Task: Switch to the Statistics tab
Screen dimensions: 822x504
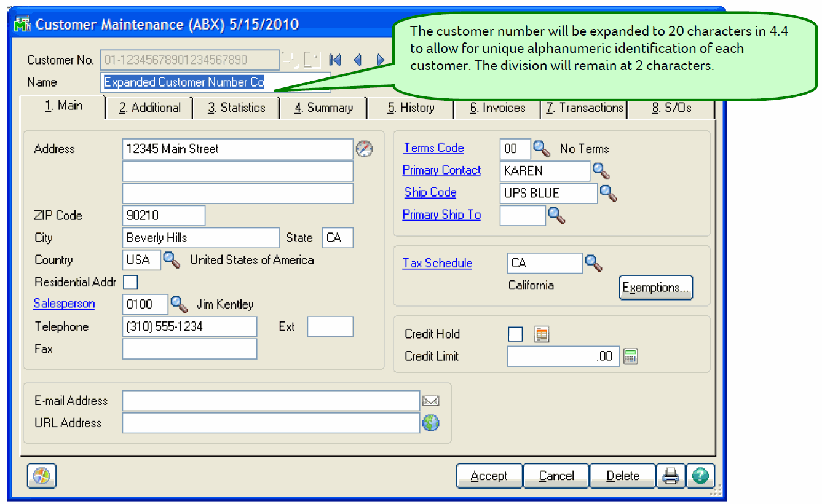Action: [236, 108]
